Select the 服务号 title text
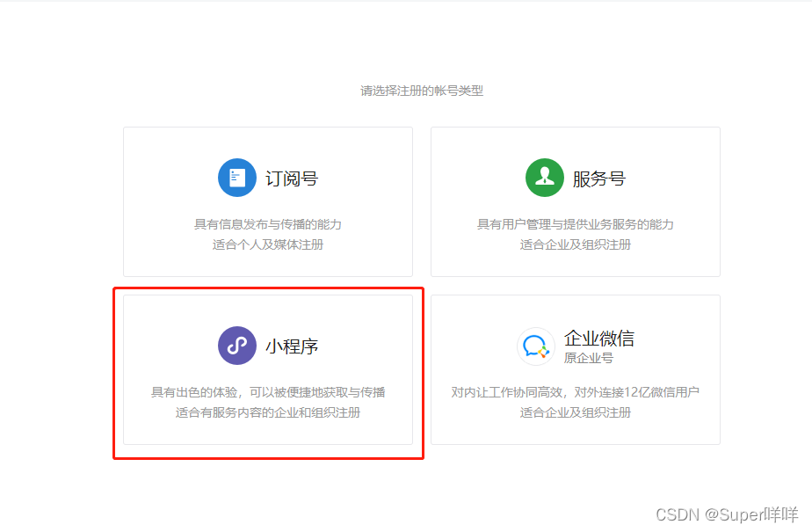The width and height of the screenshot is (812, 532). pyautogui.click(x=599, y=179)
